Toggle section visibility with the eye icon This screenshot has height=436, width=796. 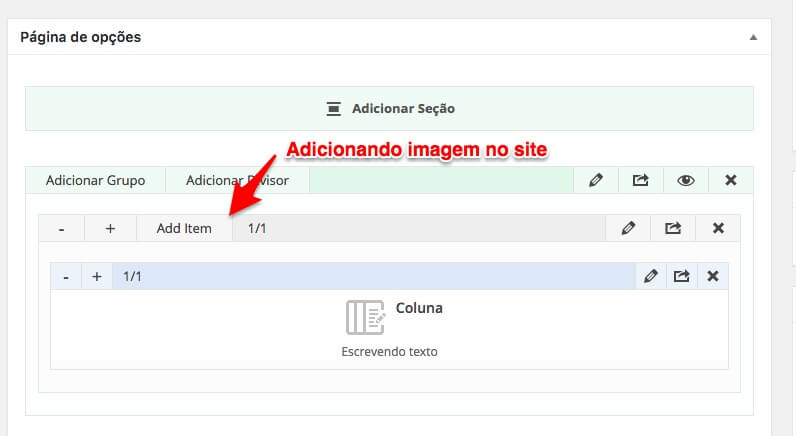tap(686, 181)
